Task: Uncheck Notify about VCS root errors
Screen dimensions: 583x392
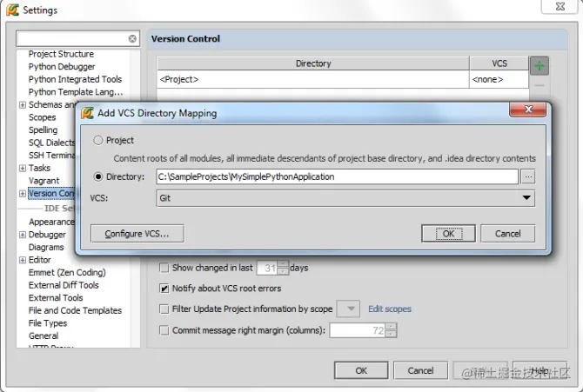Action: pos(164,289)
